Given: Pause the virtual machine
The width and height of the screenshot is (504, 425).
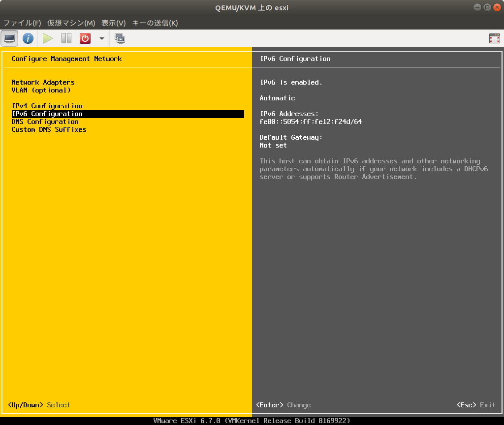Looking at the screenshot, I should coord(66,38).
